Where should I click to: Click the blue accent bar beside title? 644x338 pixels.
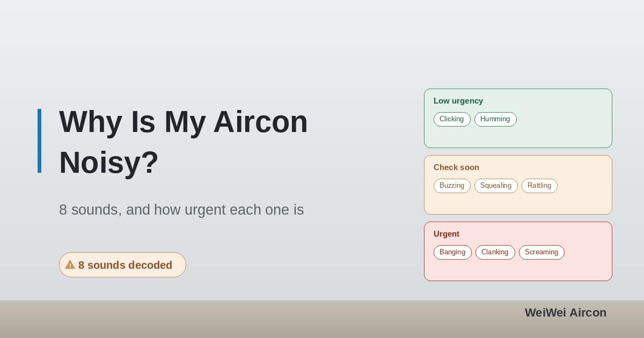coord(39,141)
